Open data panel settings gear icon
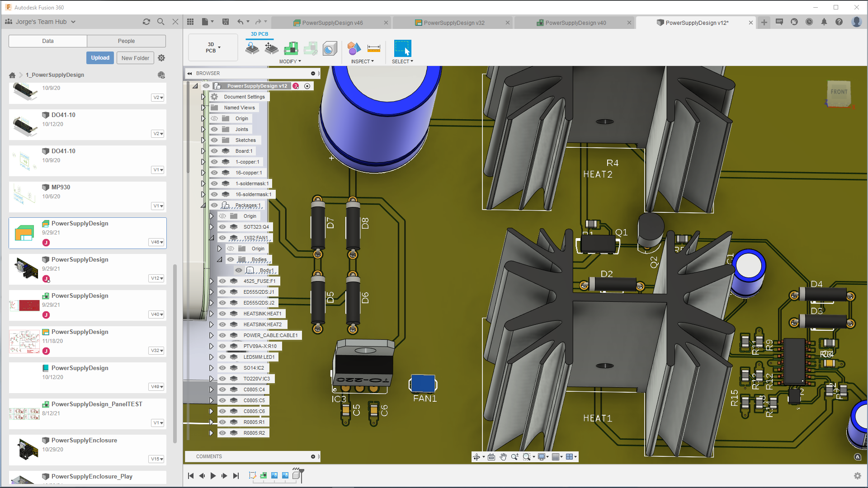Image resolution: width=868 pixels, height=488 pixels. click(161, 58)
